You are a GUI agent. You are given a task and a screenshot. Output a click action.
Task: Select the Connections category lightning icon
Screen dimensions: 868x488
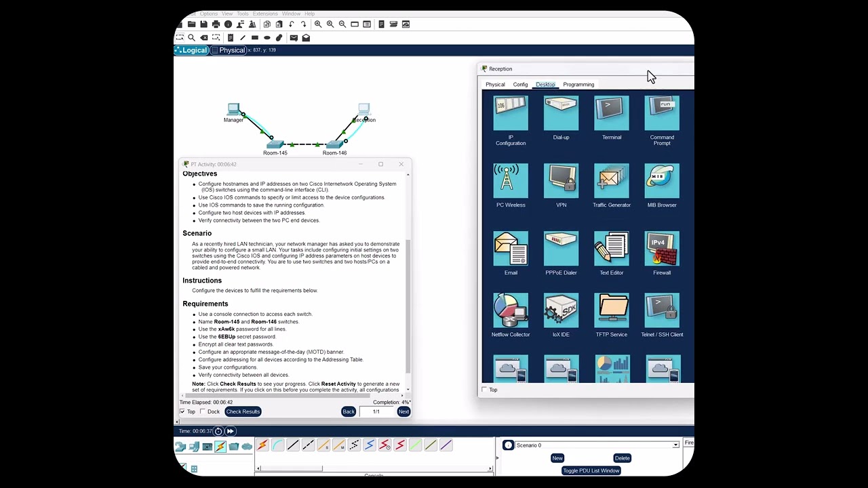point(220,447)
